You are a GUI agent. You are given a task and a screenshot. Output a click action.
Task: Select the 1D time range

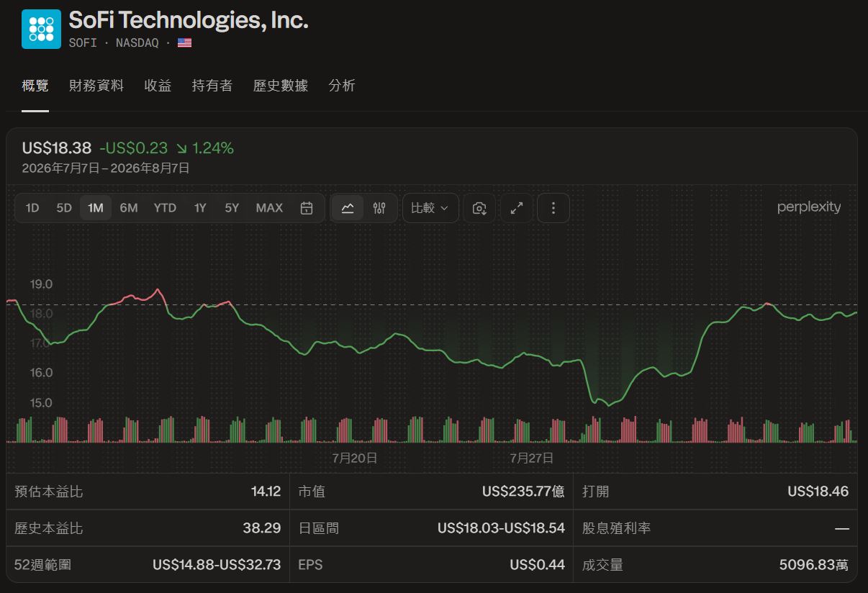click(x=32, y=208)
